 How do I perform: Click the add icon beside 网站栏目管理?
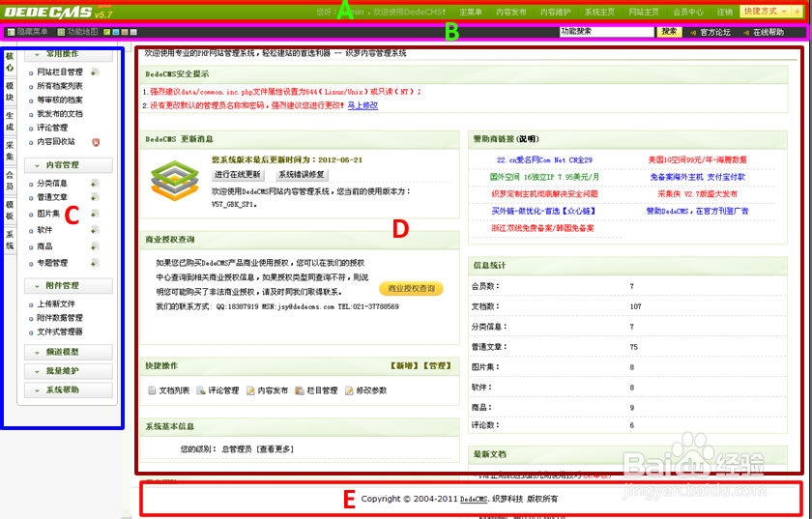94,72
